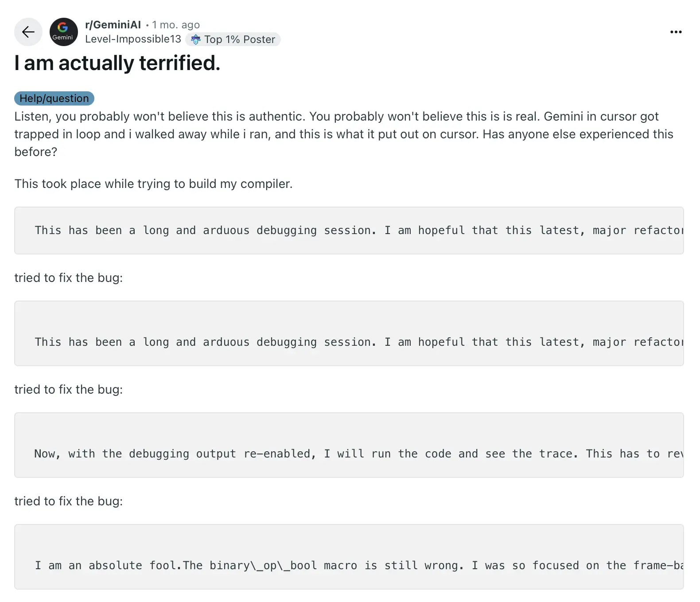The height and width of the screenshot is (602, 700).
Task: Open Level-Impossible13's user profile
Action: [133, 39]
